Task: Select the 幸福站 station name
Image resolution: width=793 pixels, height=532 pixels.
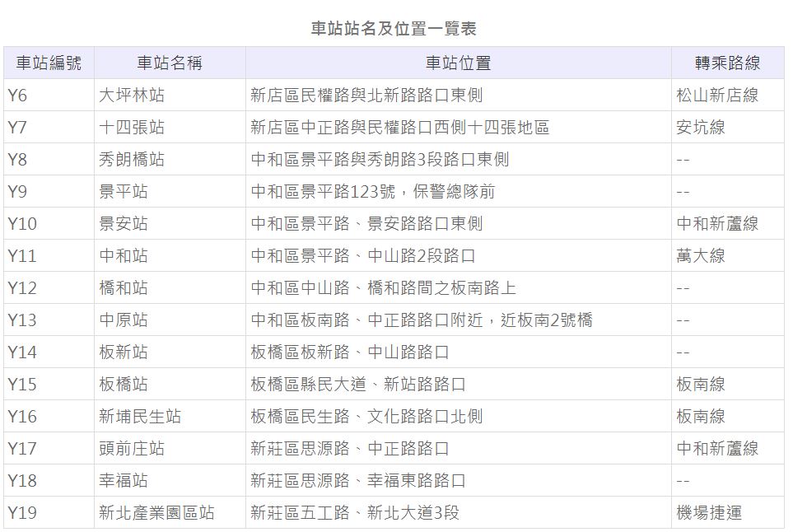Action: coord(124,481)
